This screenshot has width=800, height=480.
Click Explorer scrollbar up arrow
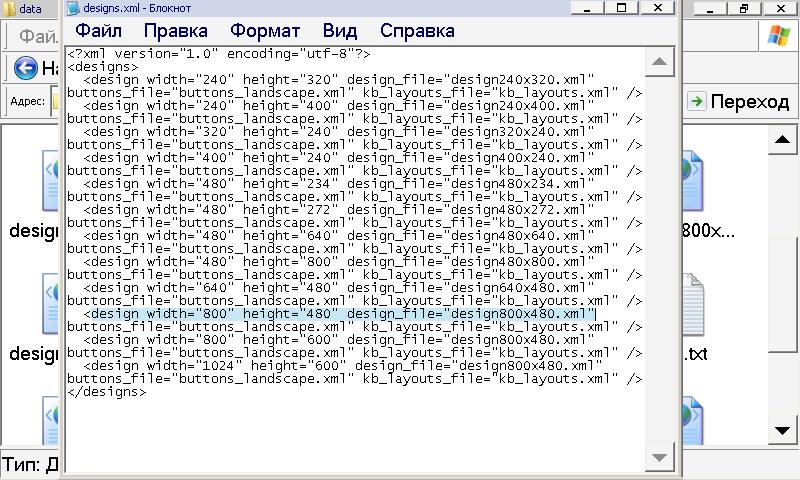(783, 140)
